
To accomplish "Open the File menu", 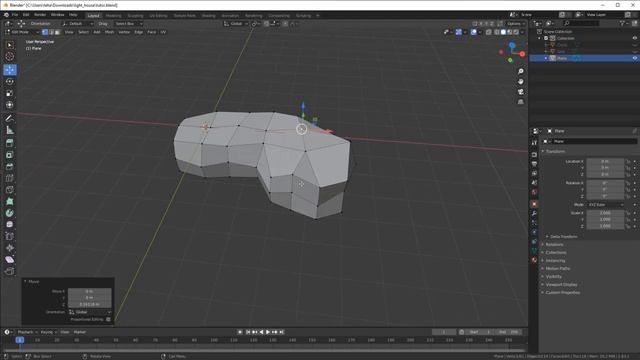I will tap(15, 15).
